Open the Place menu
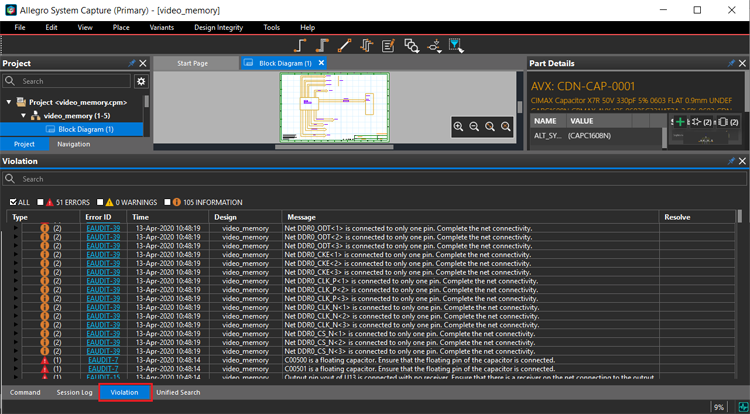Screen dimensions: 750x414 [121, 27]
